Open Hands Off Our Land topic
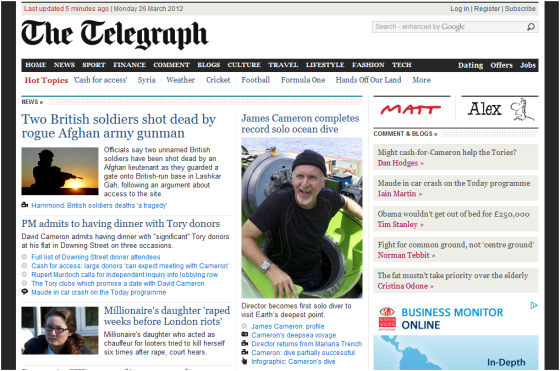The image size is (560, 371). point(368,80)
